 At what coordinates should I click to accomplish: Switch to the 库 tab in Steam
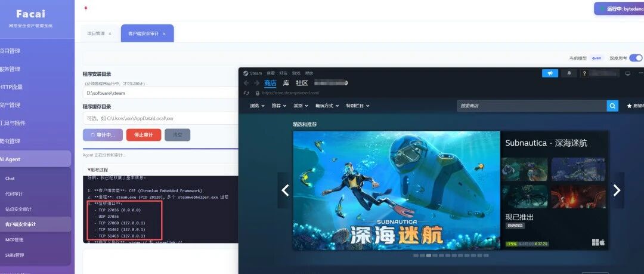click(x=286, y=83)
